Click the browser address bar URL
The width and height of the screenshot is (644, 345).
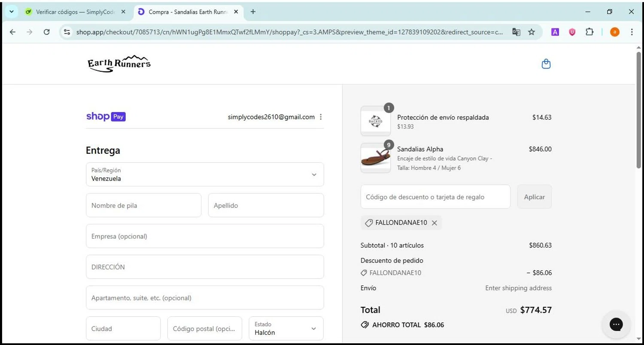(x=290, y=32)
